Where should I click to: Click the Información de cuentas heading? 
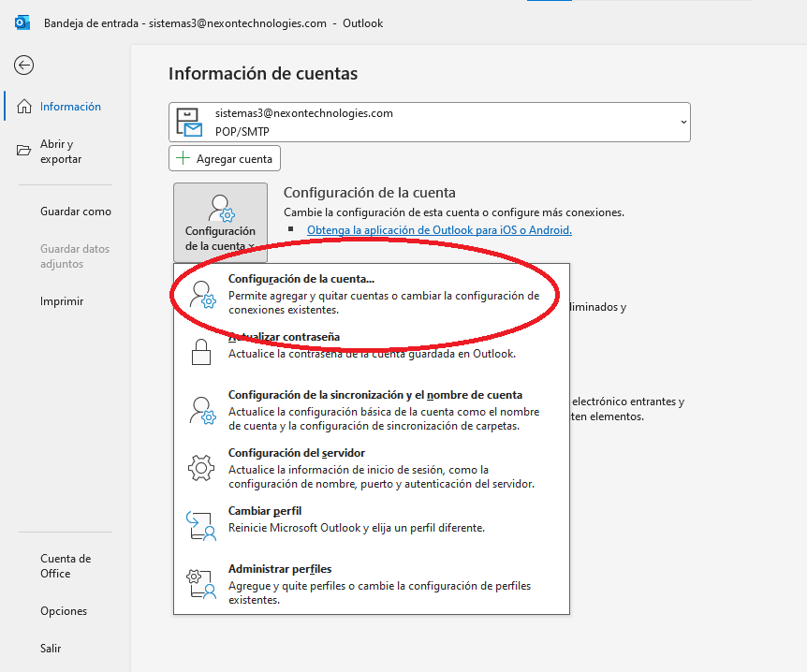coord(263,74)
